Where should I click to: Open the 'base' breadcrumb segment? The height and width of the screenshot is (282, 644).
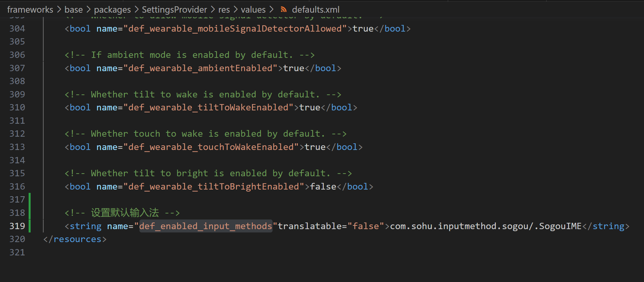click(74, 10)
